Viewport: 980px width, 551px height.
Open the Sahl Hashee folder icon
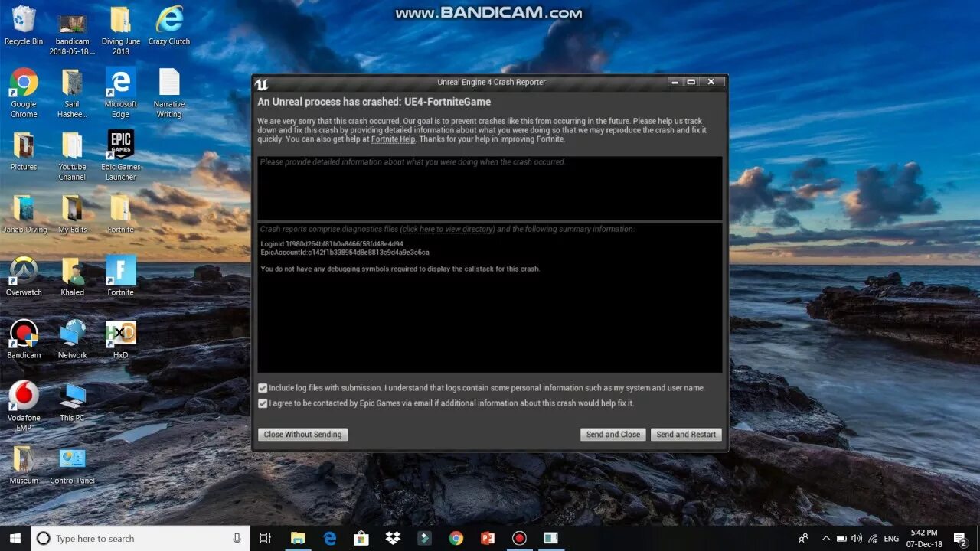(72, 93)
